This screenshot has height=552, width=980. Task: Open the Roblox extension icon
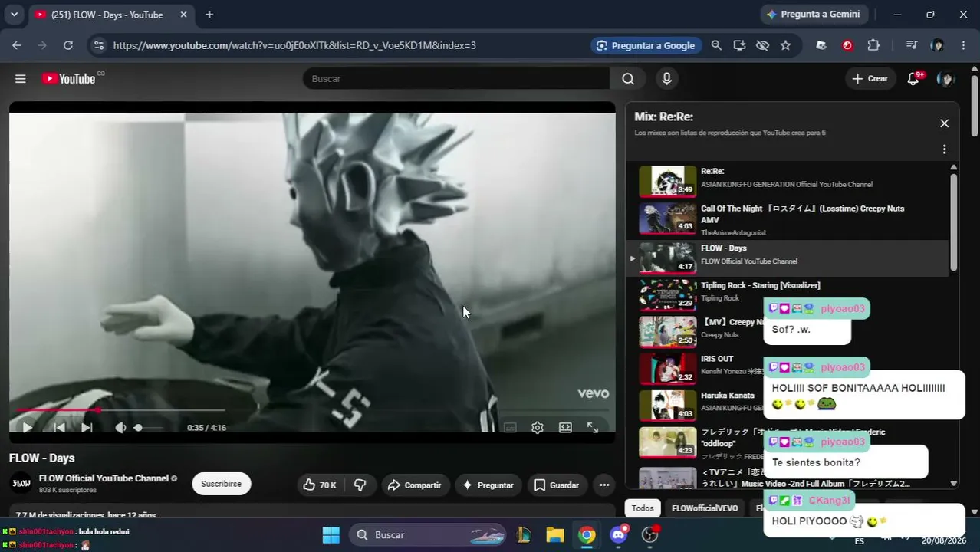click(x=821, y=45)
